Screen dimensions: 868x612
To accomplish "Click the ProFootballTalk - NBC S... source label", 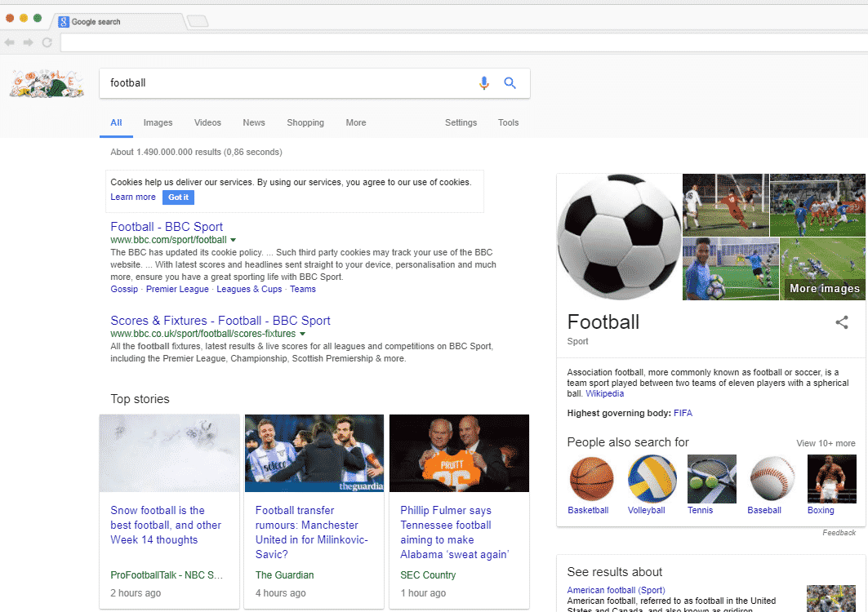I will click(167, 575).
